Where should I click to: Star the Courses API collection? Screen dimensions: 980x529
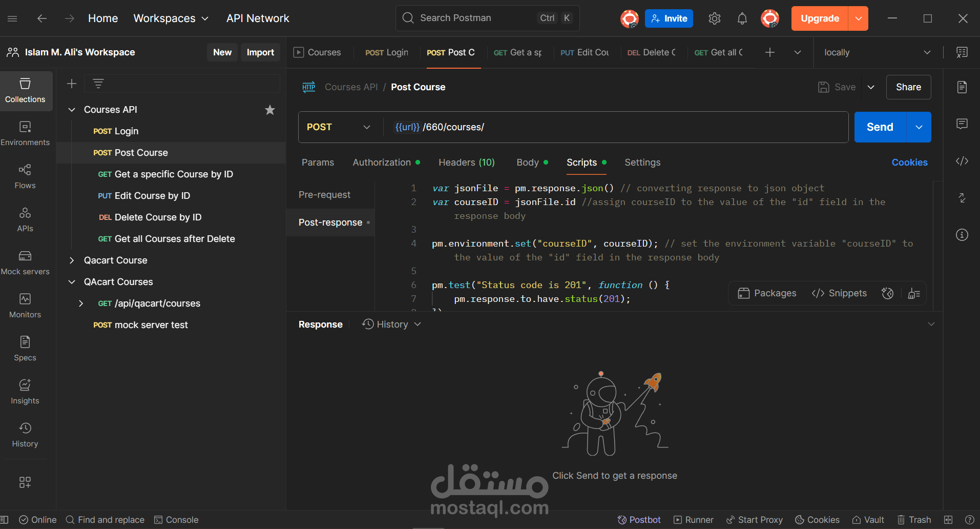270,110
